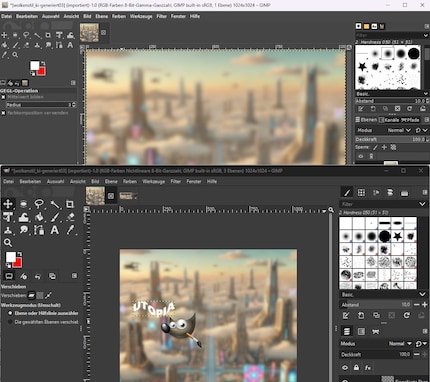Image resolution: width=430 pixels, height=382 pixels.
Task: Click the zoom navigation icon beside the lower ruler
Action: [331, 210]
